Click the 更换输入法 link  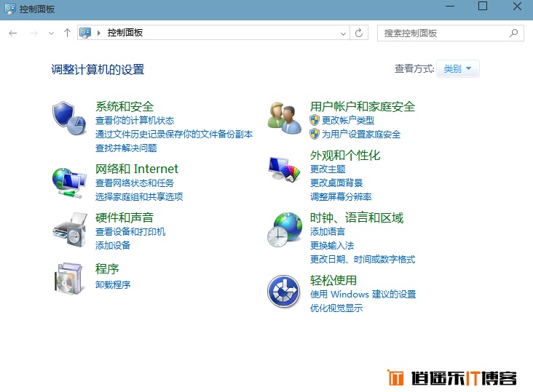pyautogui.click(x=332, y=245)
